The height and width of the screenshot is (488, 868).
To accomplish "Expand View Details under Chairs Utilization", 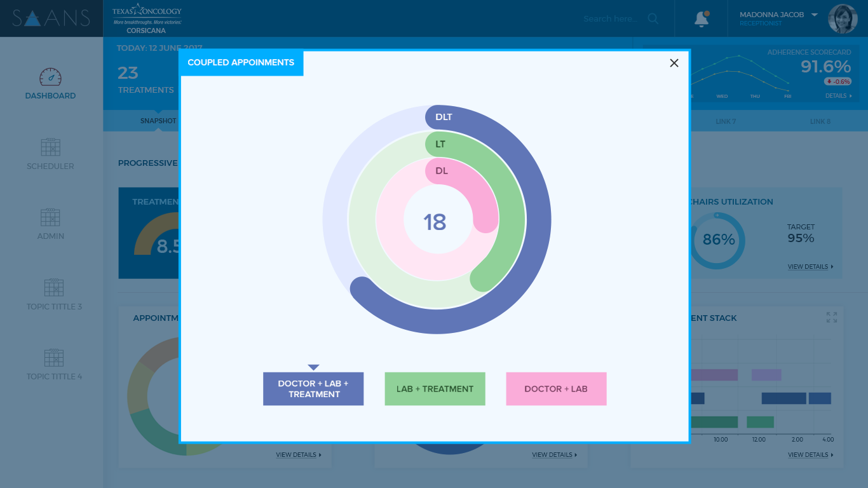I will pos(810,267).
